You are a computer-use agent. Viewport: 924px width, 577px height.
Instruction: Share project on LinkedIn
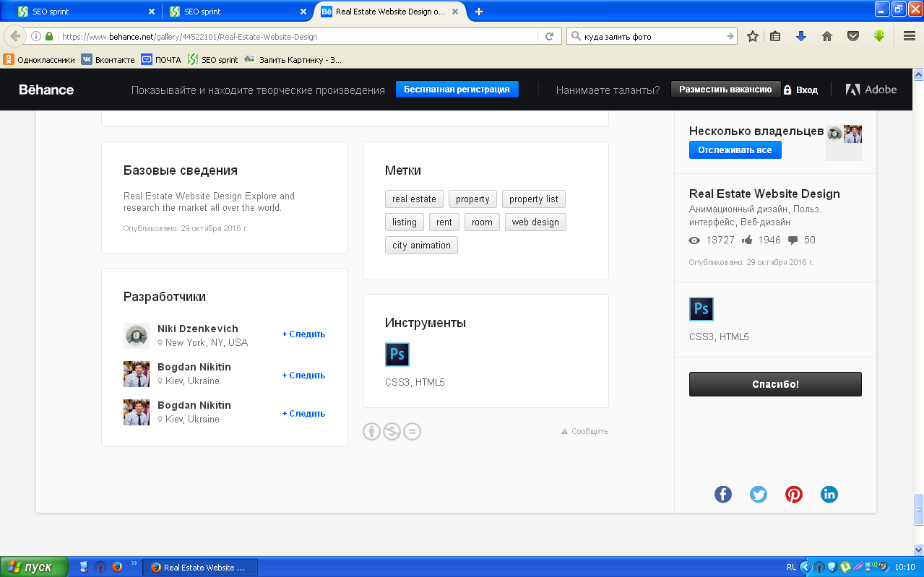(829, 495)
